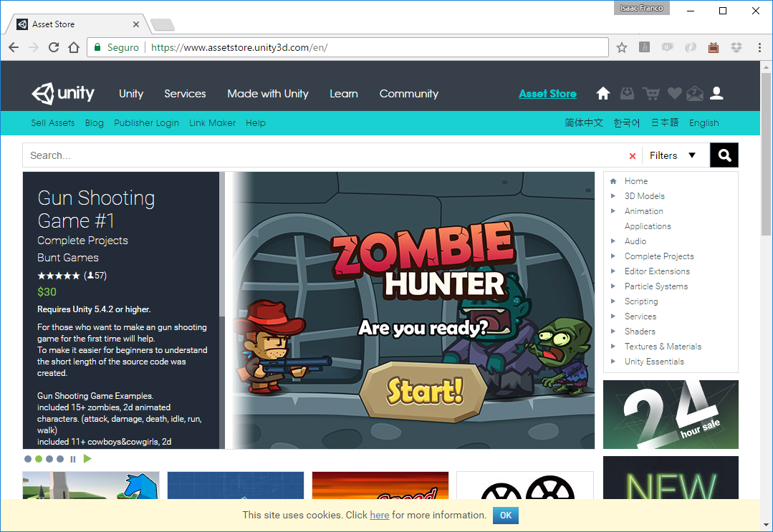This screenshot has width=773, height=532.
Task: Expand the 3D Models category arrow
Action: (613, 196)
